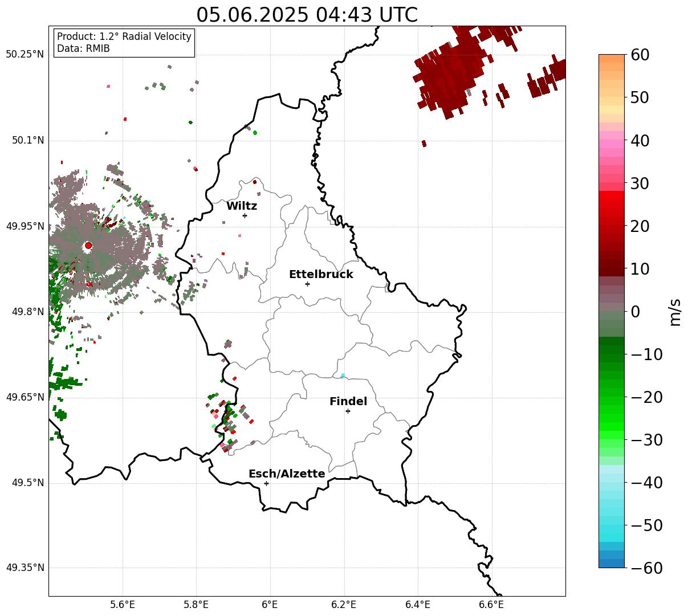Screen dimensions: 688x616
Task: Click the 49.95°N latitude tick label
Action: (25, 226)
